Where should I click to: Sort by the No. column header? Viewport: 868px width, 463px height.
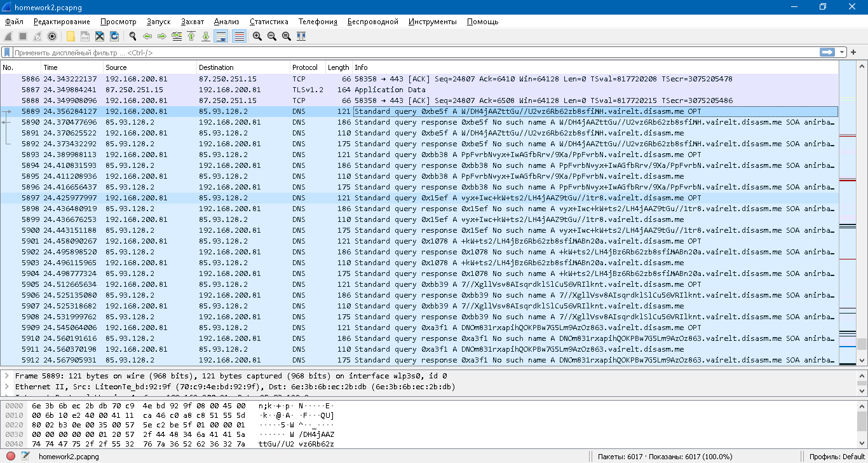point(20,67)
